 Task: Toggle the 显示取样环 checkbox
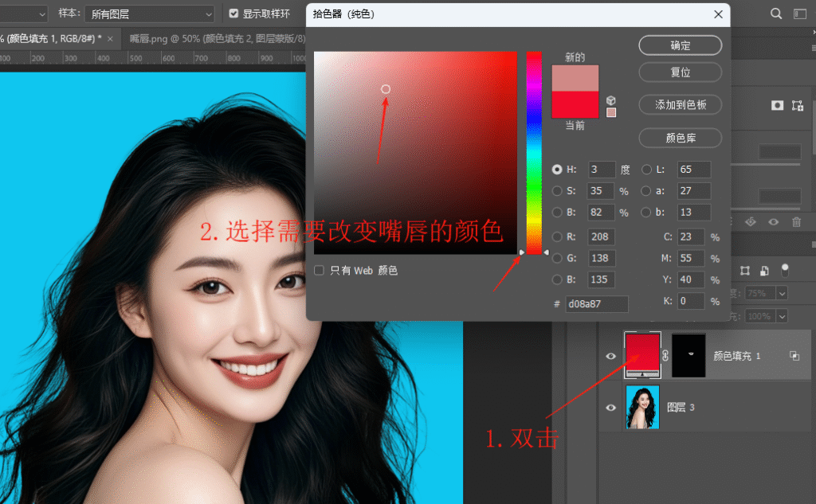click(233, 14)
